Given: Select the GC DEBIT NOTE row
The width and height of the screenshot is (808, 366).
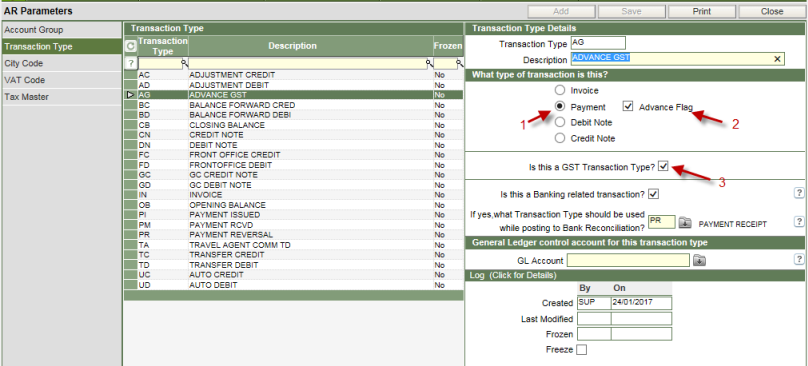Looking at the screenshot, I should click(x=294, y=185).
